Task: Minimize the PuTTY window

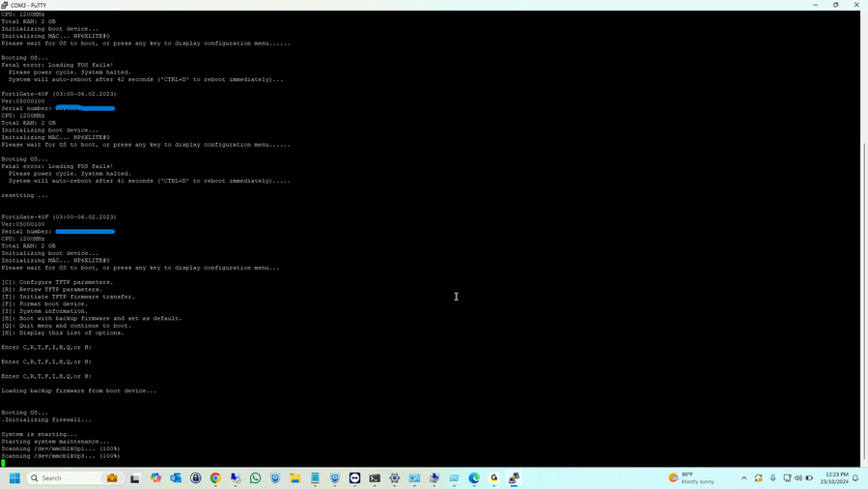Action: click(816, 5)
